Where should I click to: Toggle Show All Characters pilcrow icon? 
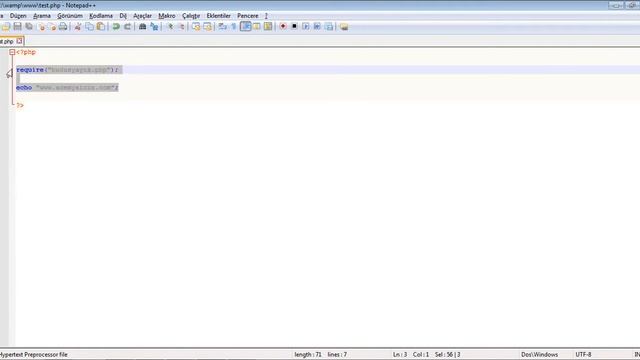234,27
